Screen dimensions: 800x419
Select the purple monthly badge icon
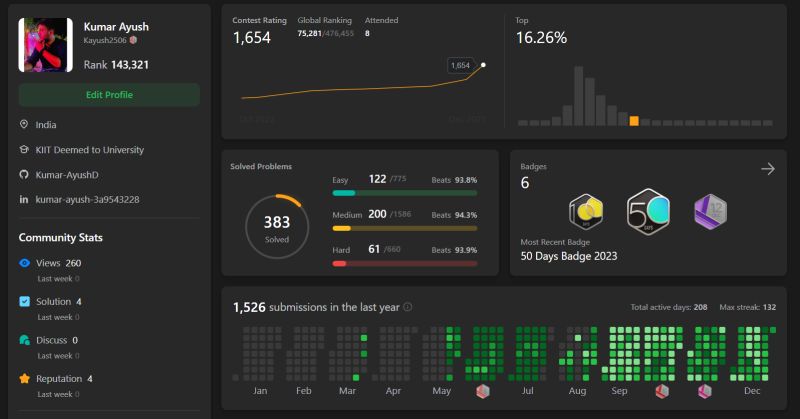711,211
